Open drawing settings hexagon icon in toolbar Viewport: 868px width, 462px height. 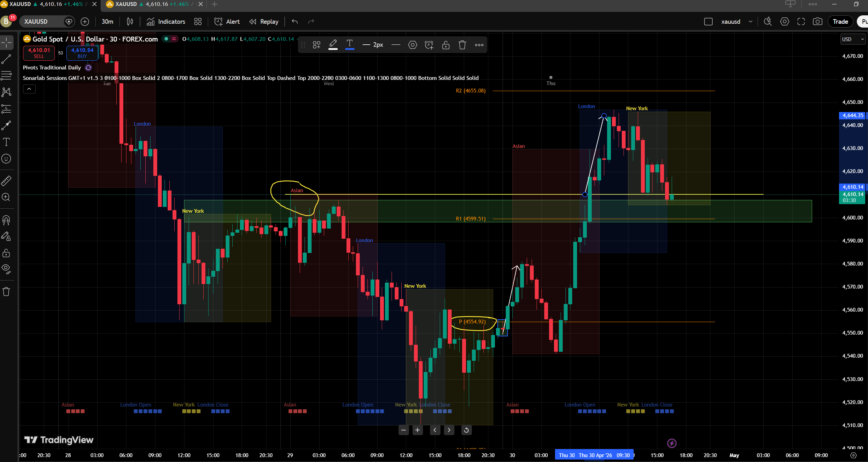(413, 45)
